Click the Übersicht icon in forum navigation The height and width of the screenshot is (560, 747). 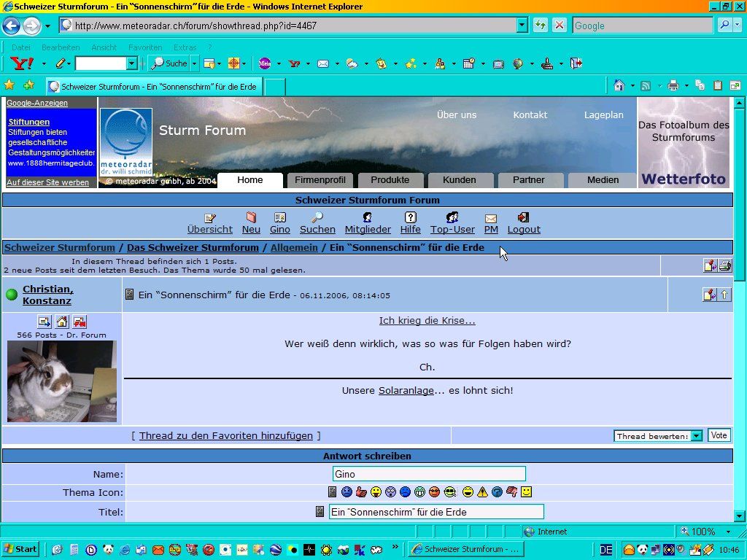pos(210,217)
